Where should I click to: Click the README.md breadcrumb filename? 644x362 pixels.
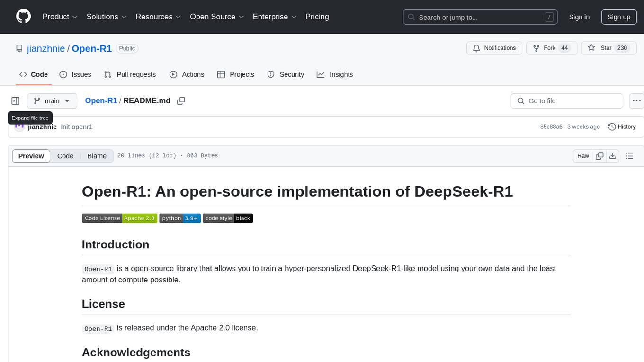click(147, 101)
